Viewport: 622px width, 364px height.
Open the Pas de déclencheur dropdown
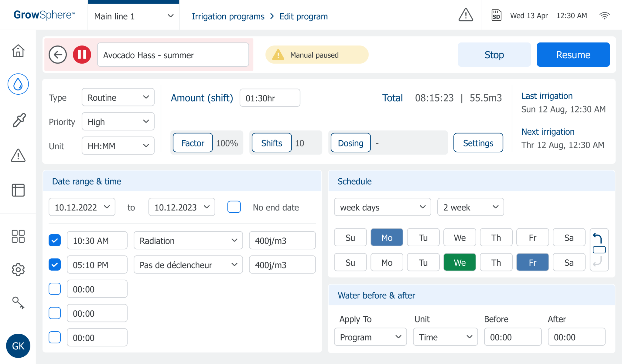point(188,265)
